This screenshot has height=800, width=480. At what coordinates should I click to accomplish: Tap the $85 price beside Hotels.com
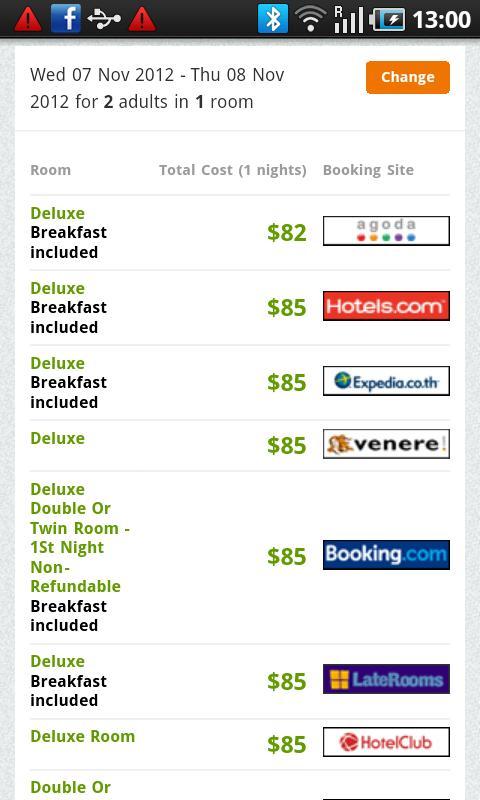(287, 308)
